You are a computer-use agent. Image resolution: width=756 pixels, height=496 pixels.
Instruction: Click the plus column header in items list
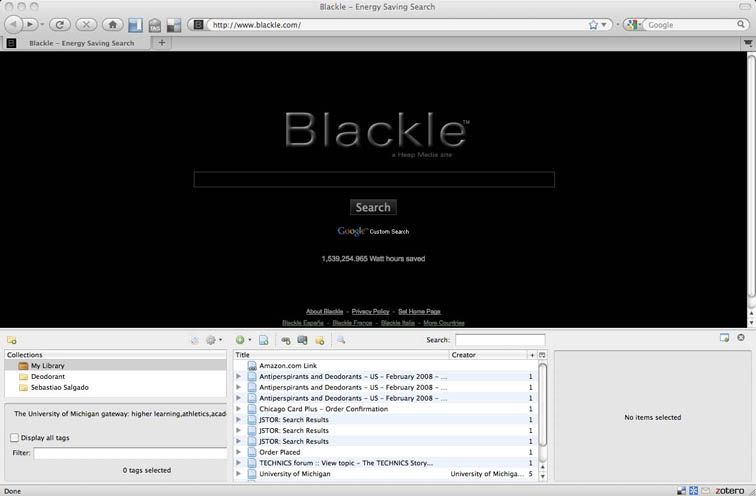(x=532, y=355)
